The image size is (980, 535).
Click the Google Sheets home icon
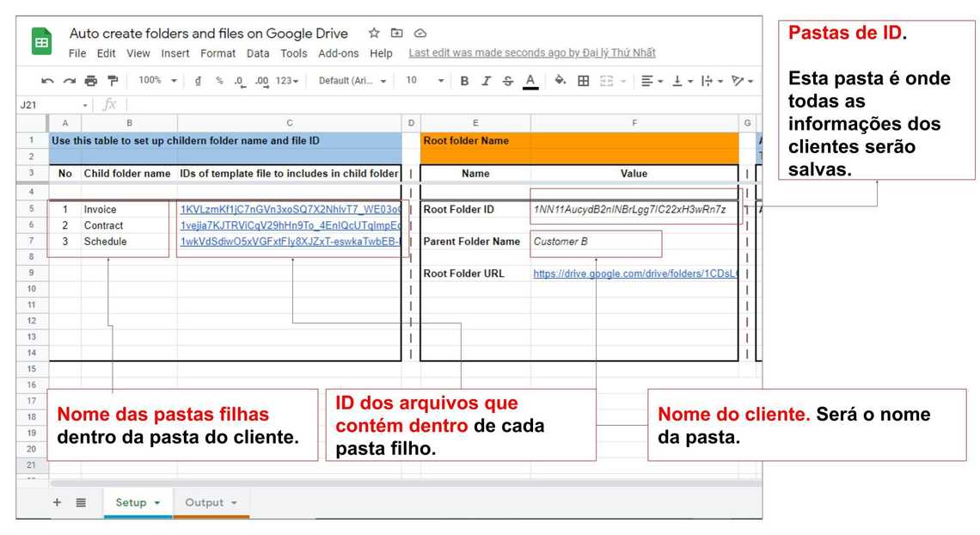point(41,41)
